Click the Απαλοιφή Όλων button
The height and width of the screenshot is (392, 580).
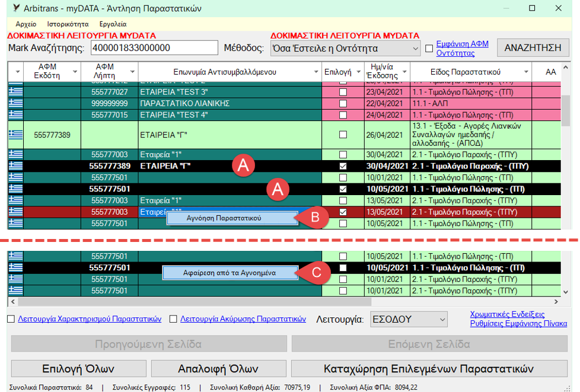point(218,369)
